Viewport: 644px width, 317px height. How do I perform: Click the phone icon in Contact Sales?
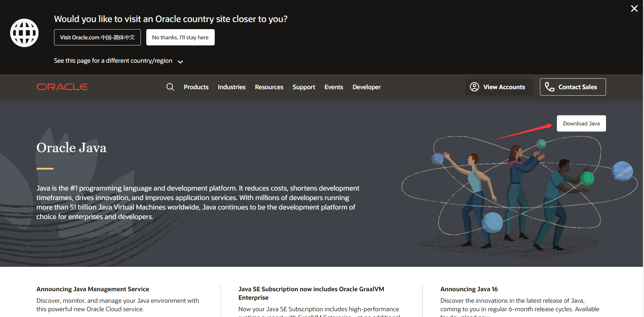(x=549, y=87)
